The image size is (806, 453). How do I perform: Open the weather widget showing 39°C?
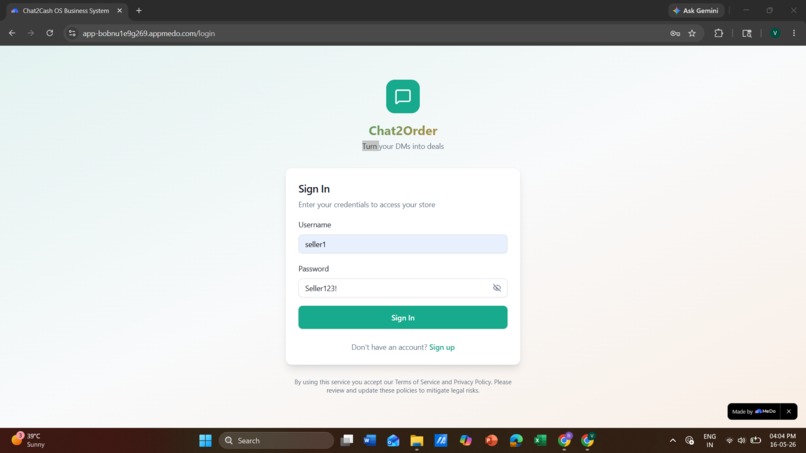29,440
